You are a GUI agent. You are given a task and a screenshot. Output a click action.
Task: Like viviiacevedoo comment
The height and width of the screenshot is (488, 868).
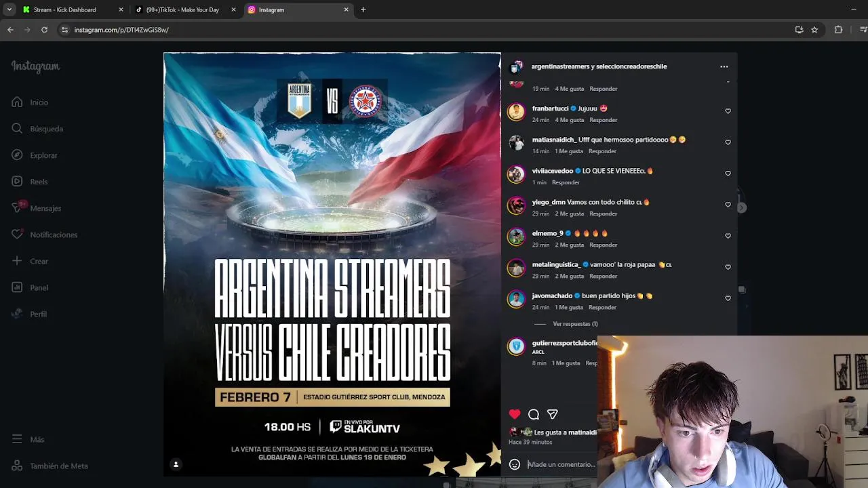[728, 174]
